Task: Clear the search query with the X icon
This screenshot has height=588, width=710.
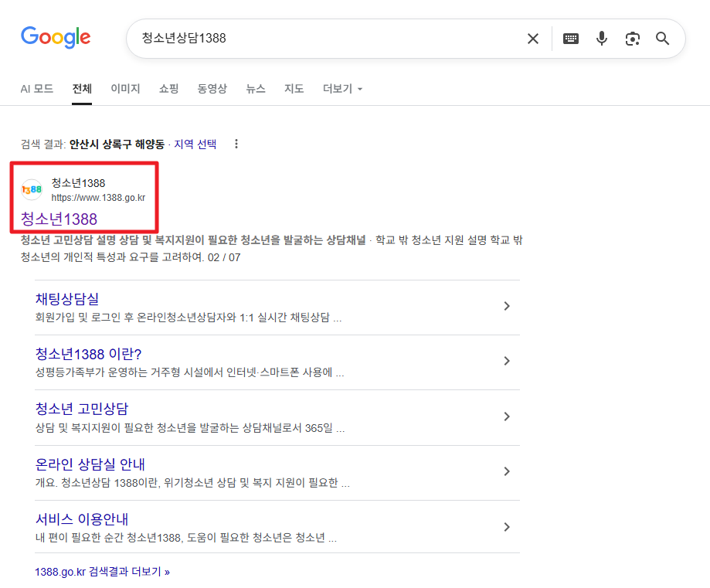Action: coord(532,38)
